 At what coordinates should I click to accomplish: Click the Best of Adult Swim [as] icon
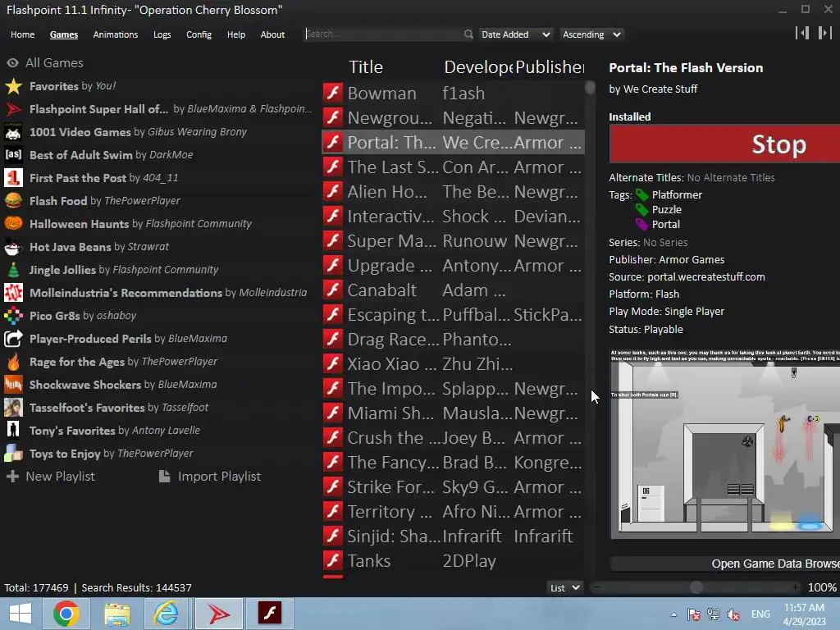13,155
